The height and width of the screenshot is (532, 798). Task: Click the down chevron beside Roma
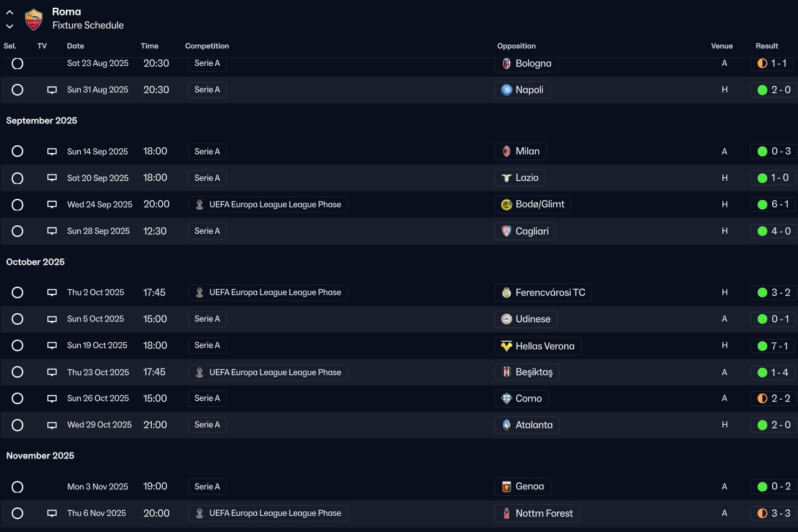pos(10,26)
